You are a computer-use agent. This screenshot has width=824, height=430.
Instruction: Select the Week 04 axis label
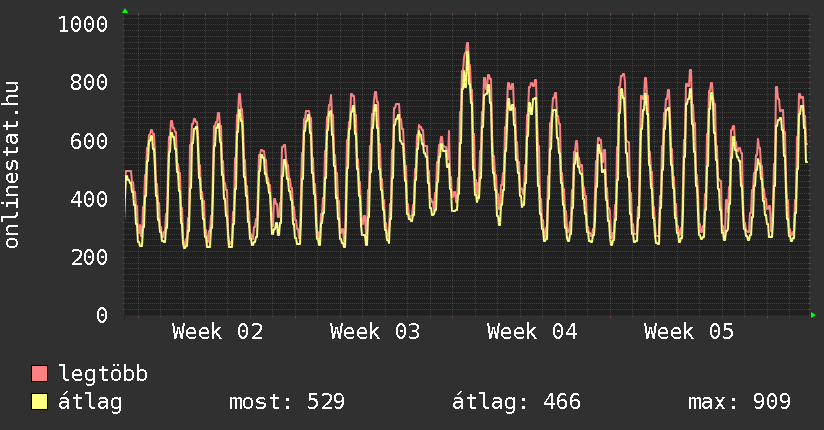[x=532, y=332]
